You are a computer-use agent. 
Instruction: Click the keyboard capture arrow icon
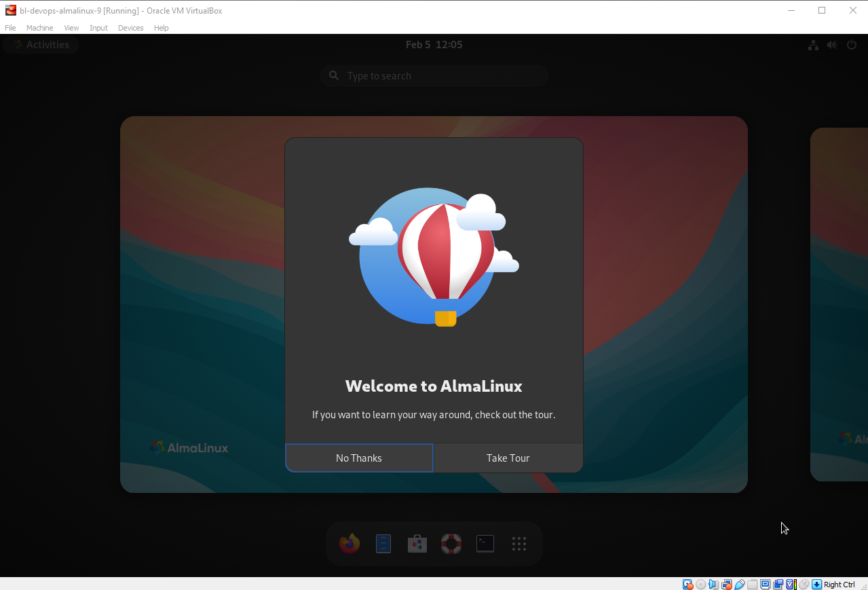click(x=816, y=584)
